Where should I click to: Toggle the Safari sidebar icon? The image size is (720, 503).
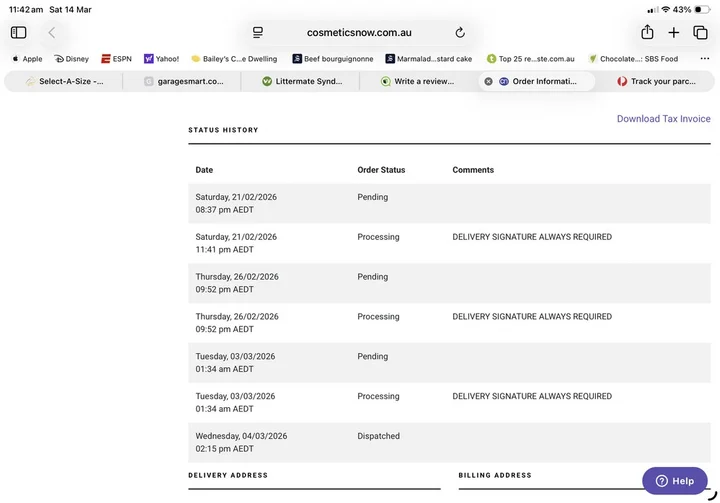click(x=18, y=33)
